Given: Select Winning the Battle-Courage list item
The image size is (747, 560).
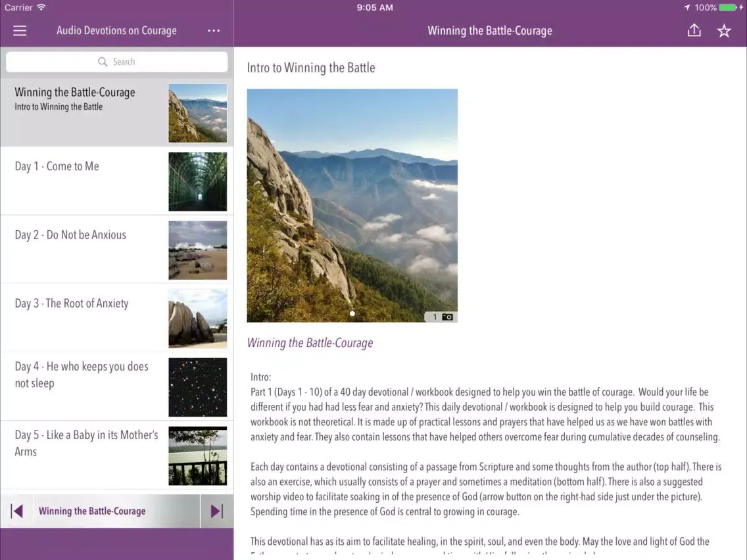Looking at the screenshot, I should [x=117, y=113].
